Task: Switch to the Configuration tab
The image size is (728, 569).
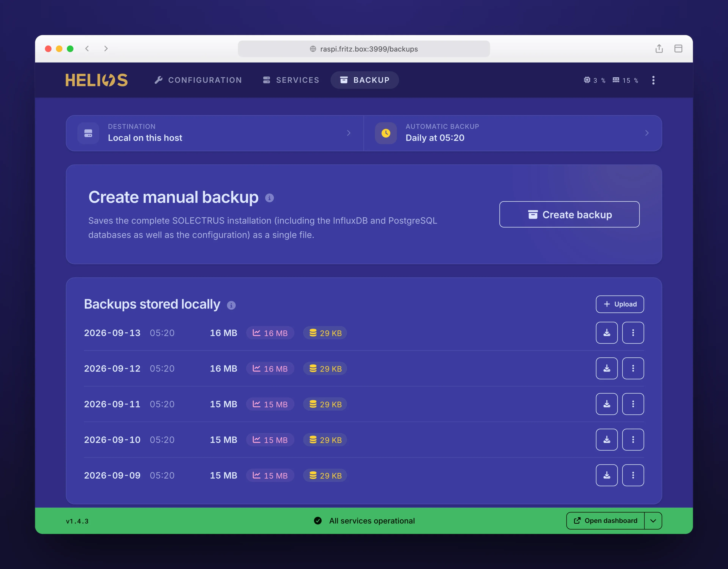Action: (x=198, y=80)
